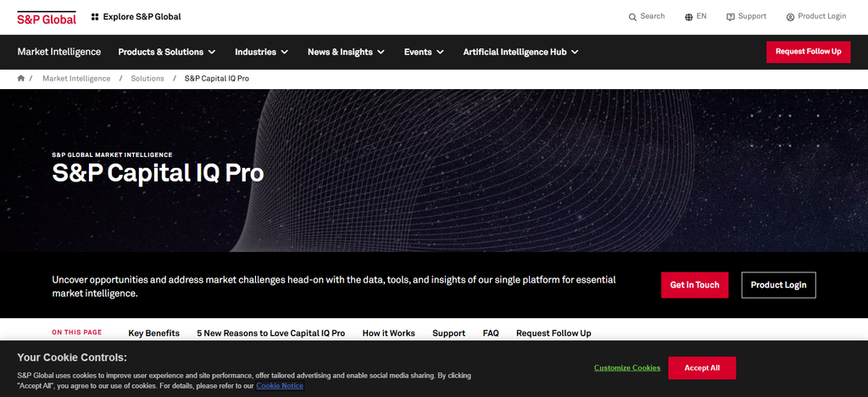
Task: Open the Explore S&P Global grid icon
Action: point(95,17)
